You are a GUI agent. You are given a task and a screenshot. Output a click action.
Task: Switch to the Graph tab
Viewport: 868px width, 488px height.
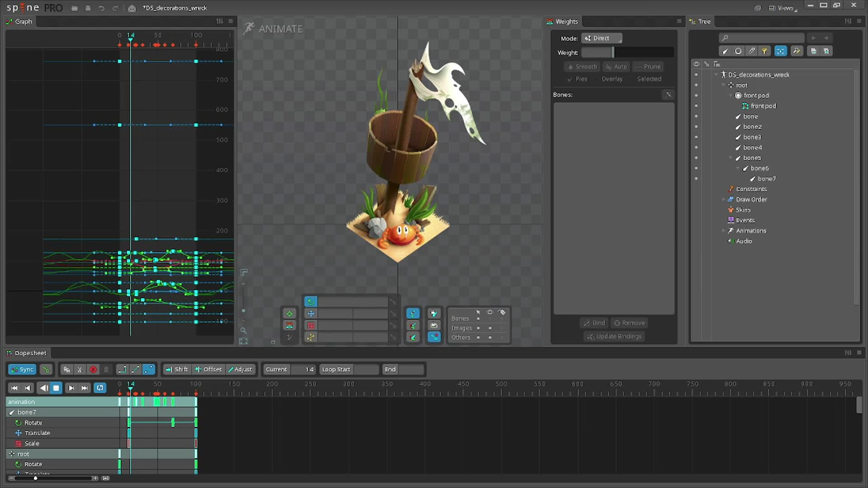click(23, 21)
